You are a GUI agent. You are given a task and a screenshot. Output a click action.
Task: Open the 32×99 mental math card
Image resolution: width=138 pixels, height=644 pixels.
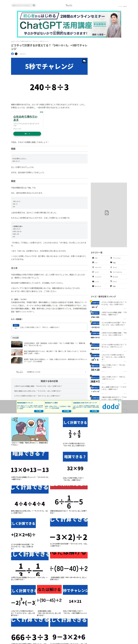[75, 466]
